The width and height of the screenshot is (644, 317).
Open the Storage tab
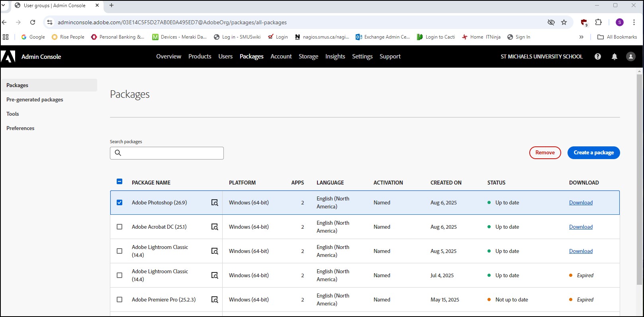[x=308, y=56]
